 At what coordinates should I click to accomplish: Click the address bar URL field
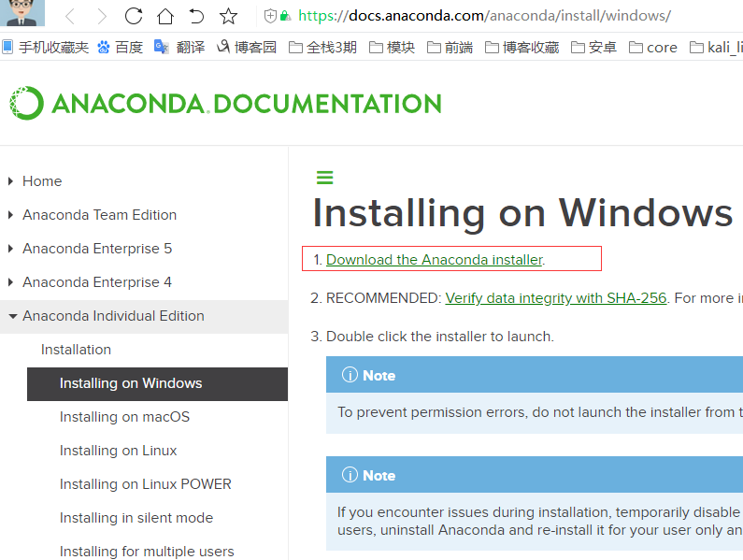(484, 16)
